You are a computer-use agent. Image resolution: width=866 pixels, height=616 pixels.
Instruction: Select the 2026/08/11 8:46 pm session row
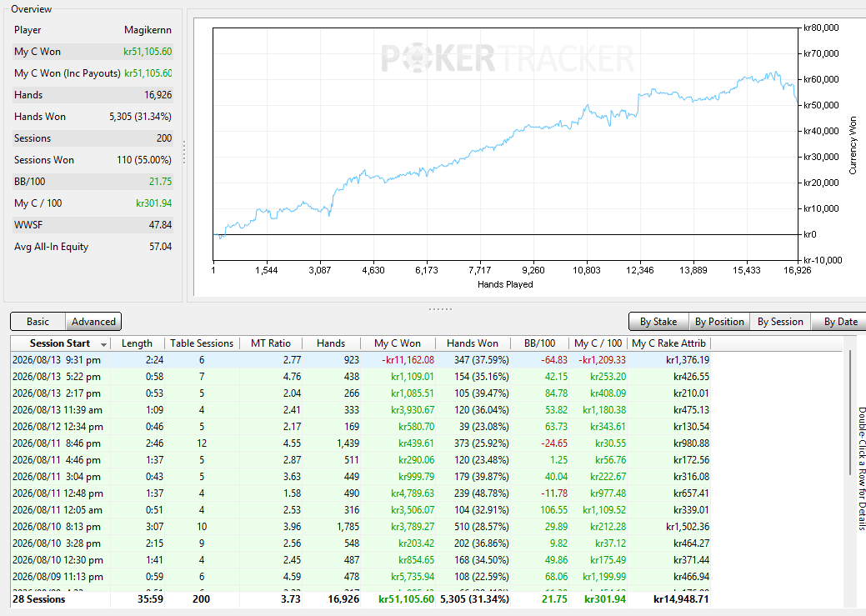pyautogui.click(x=361, y=443)
